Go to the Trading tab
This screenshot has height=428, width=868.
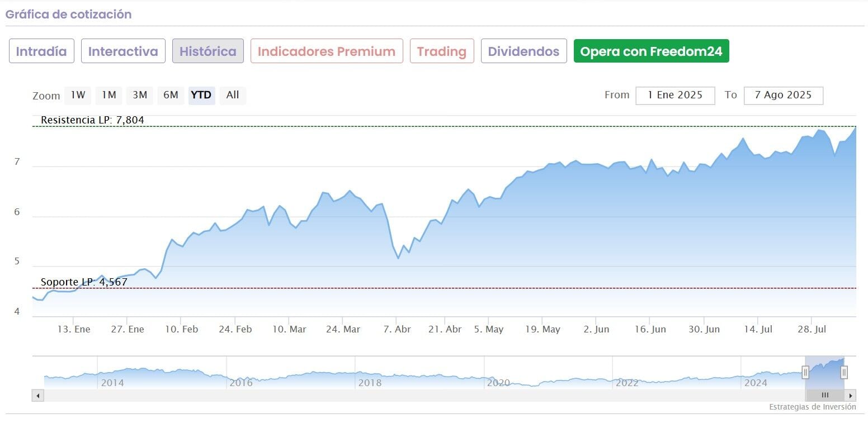442,51
